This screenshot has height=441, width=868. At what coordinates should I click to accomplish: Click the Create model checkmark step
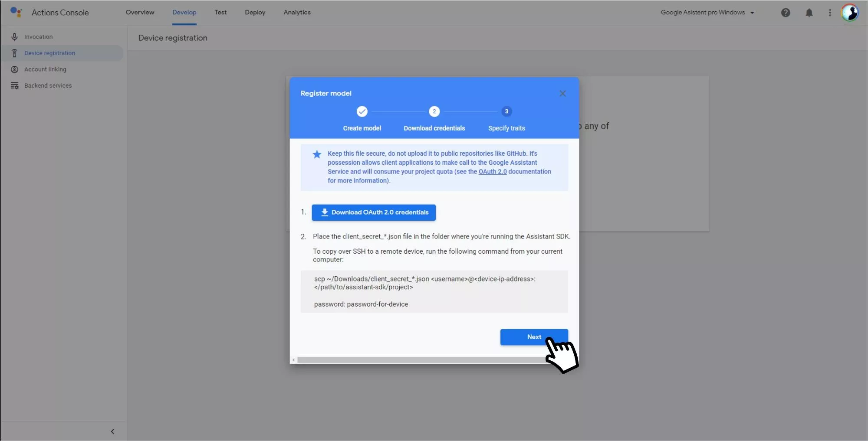click(x=362, y=111)
